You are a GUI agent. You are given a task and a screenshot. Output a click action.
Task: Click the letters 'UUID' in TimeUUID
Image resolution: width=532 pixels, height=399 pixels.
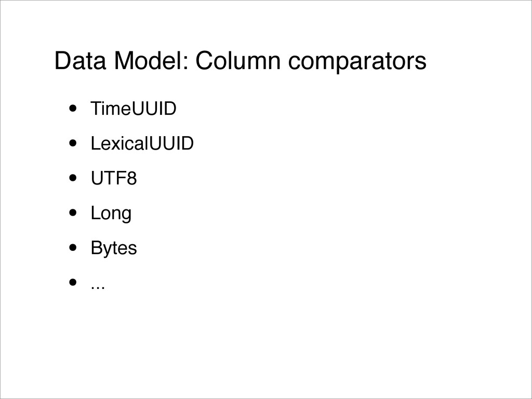point(154,109)
